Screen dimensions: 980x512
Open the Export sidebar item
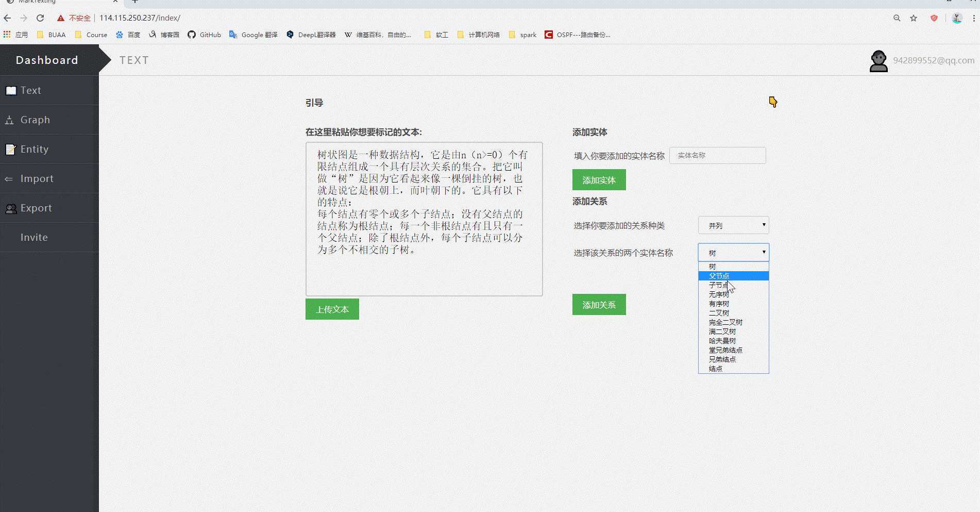click(49, 208)
